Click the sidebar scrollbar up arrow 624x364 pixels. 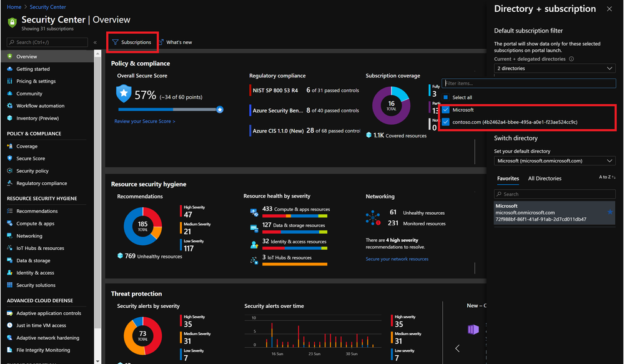tap(97, 53)
